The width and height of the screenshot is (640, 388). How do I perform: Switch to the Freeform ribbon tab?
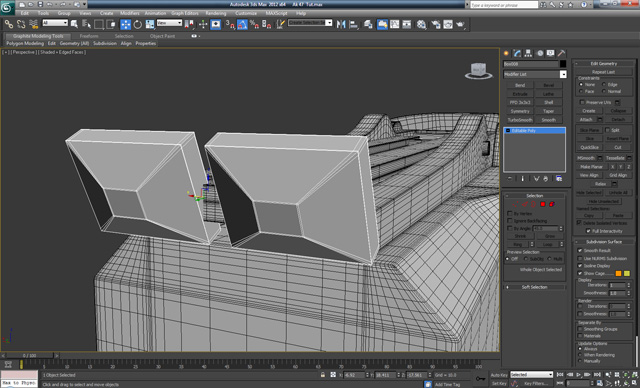[89, 36]
